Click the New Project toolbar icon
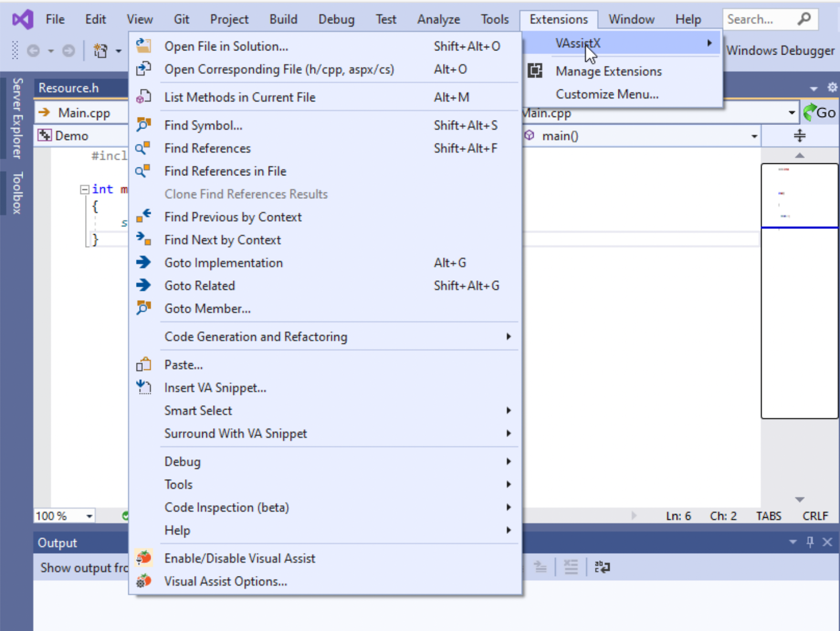 pos(100,50)
